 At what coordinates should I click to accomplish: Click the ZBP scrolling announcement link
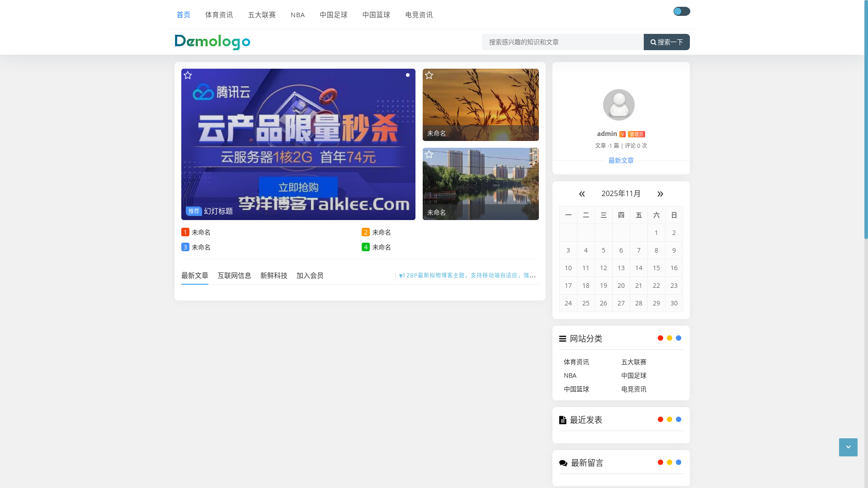point(471,276)
